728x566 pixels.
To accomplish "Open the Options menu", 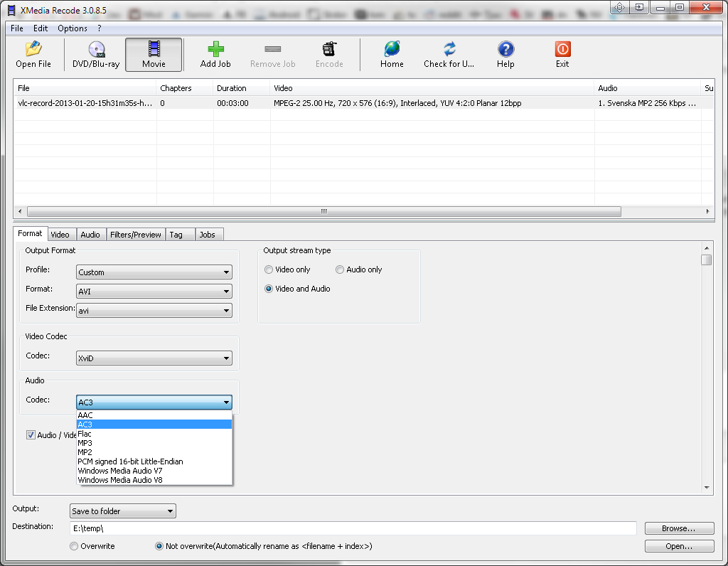I will (x=73, y=28).
